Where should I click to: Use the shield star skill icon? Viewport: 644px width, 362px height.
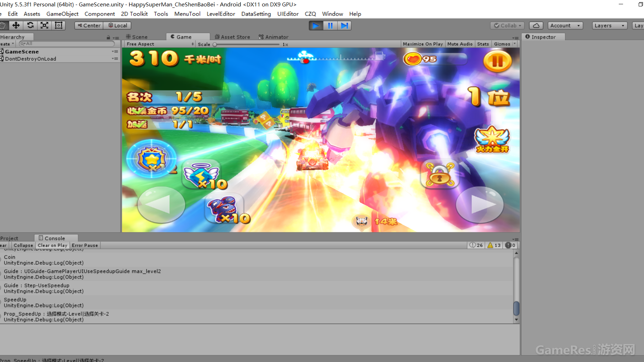point(152,159)
